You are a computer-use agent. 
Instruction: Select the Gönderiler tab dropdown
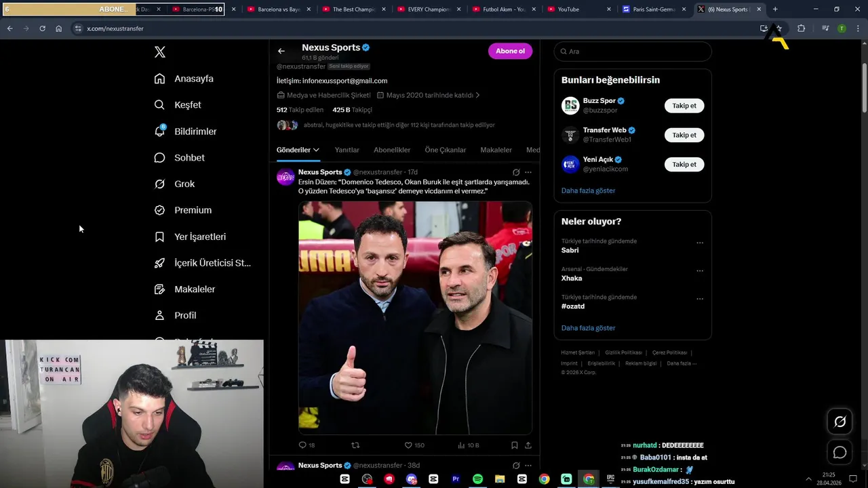coord(298,150)
